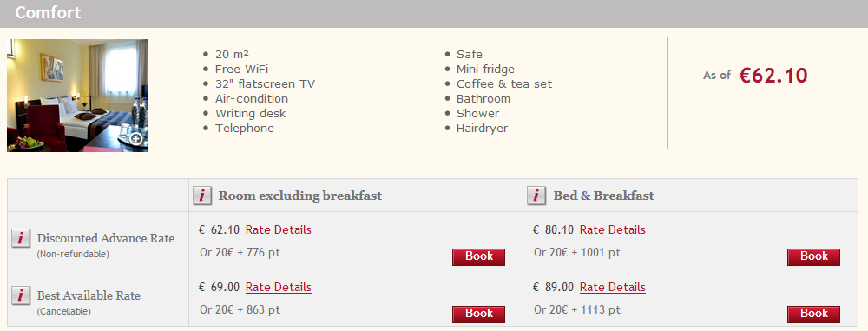Open info icon for Discounted Advance Rate
868x332 pixels.
coord(21,238)
